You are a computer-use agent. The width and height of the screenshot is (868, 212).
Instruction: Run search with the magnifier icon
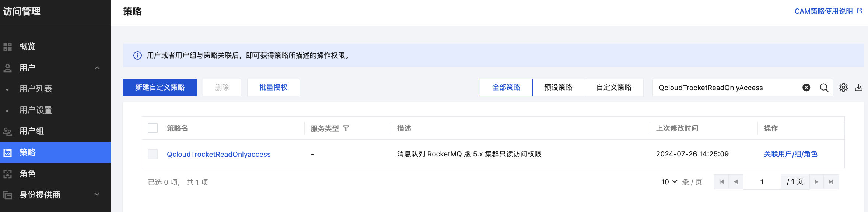pyautogui.click(x=824, y=88)
